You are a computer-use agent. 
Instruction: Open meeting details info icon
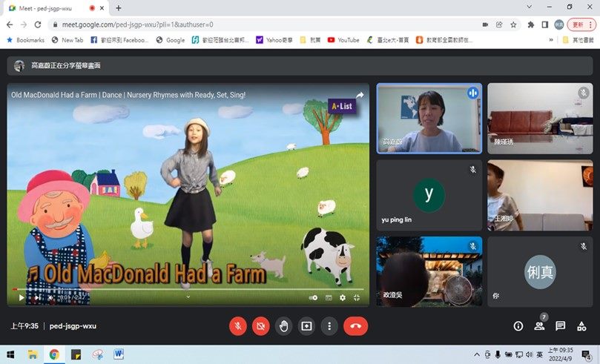click(x=518, y=326)
